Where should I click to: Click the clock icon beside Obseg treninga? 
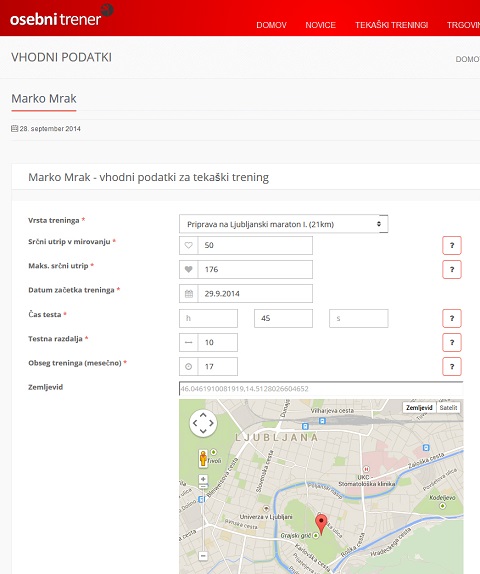point(189,366)
